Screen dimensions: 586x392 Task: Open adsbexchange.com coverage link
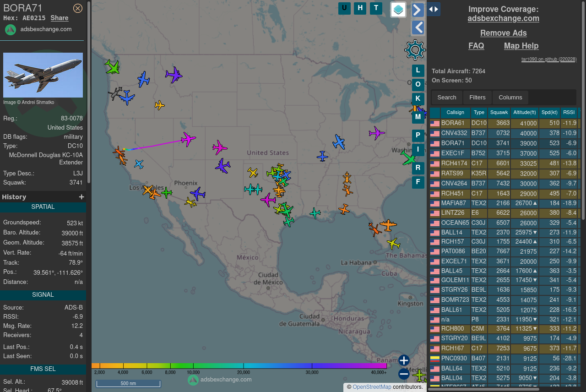point(503,18)
